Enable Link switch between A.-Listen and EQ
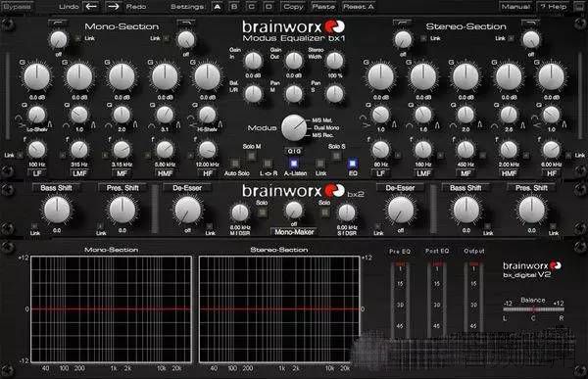 [320, 164]
